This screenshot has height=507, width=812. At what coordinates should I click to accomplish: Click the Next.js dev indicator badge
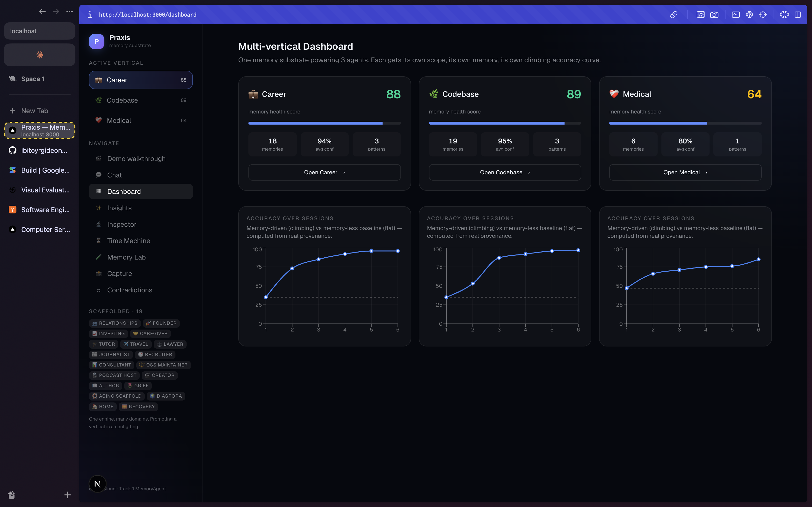click(x=97, y=484)
